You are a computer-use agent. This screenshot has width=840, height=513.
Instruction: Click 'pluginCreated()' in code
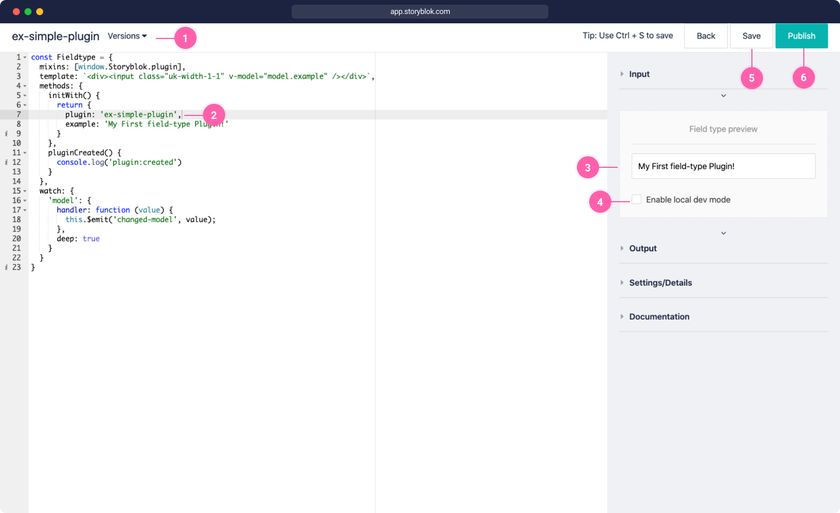pos(80,153)
